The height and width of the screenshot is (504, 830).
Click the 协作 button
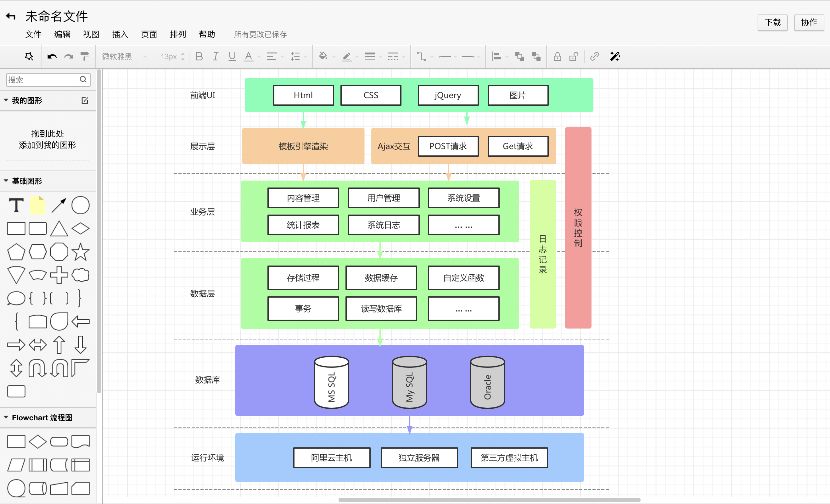coord(807,22)
